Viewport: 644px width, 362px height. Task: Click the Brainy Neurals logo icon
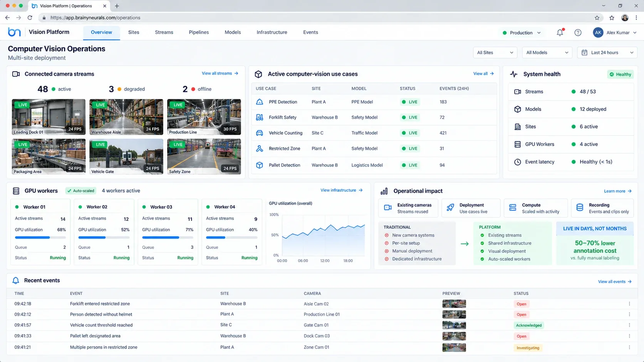coord(14,32)
